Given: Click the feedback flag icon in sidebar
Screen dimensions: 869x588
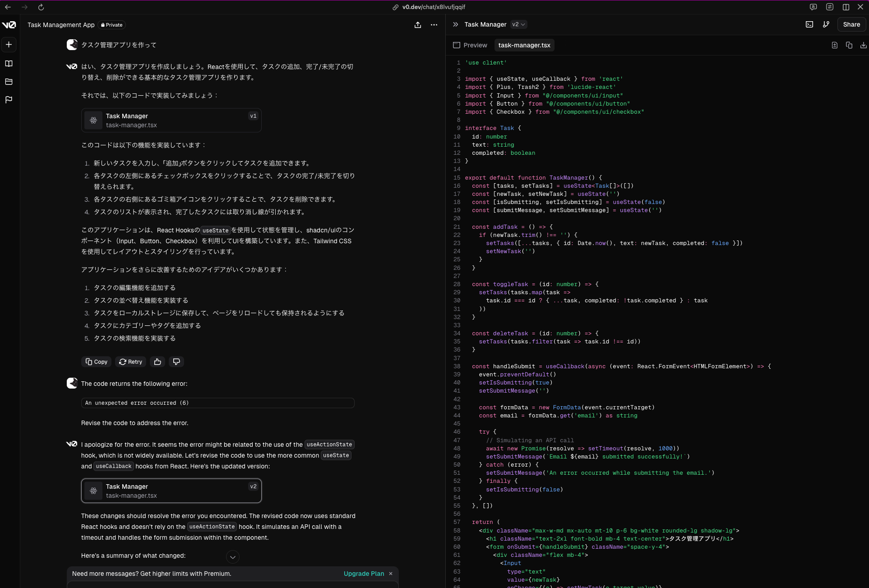Looking at the screenshot, I should pos(9,100).
